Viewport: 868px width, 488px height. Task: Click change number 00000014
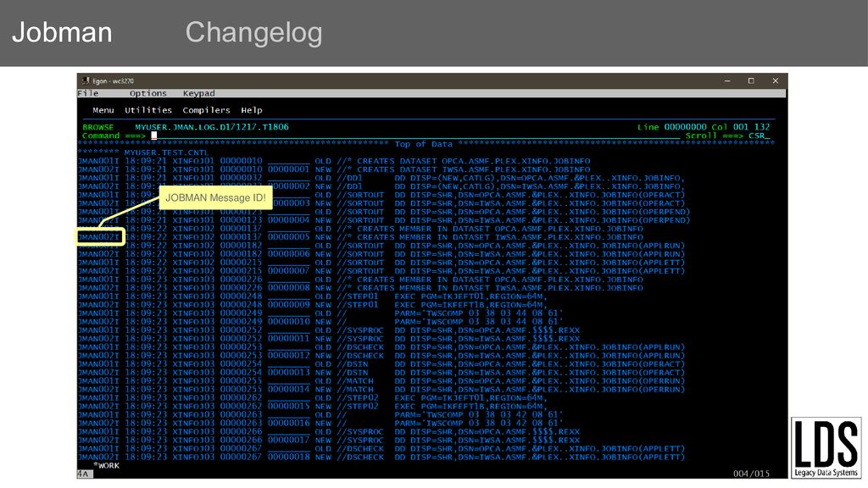pyautogui.click(x=288, y=390)
